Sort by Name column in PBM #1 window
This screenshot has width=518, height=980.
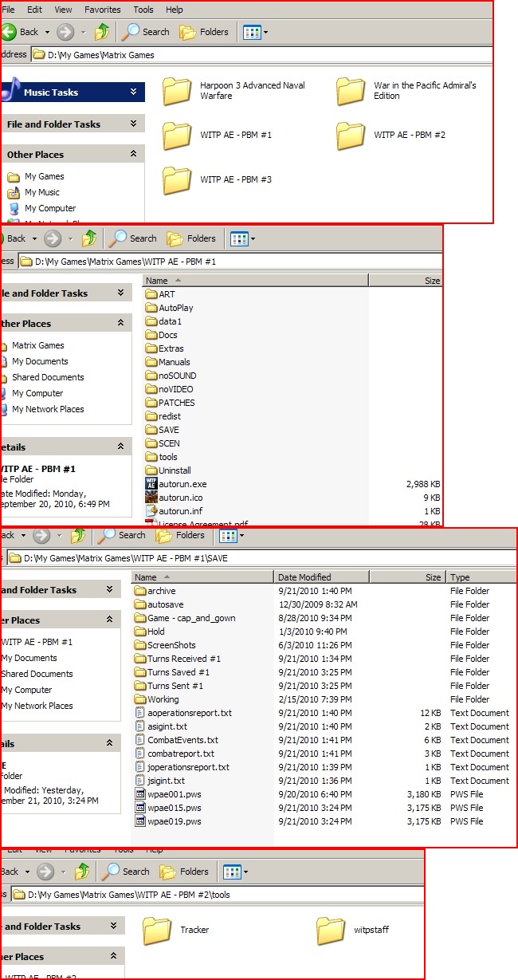coord(255,281)
